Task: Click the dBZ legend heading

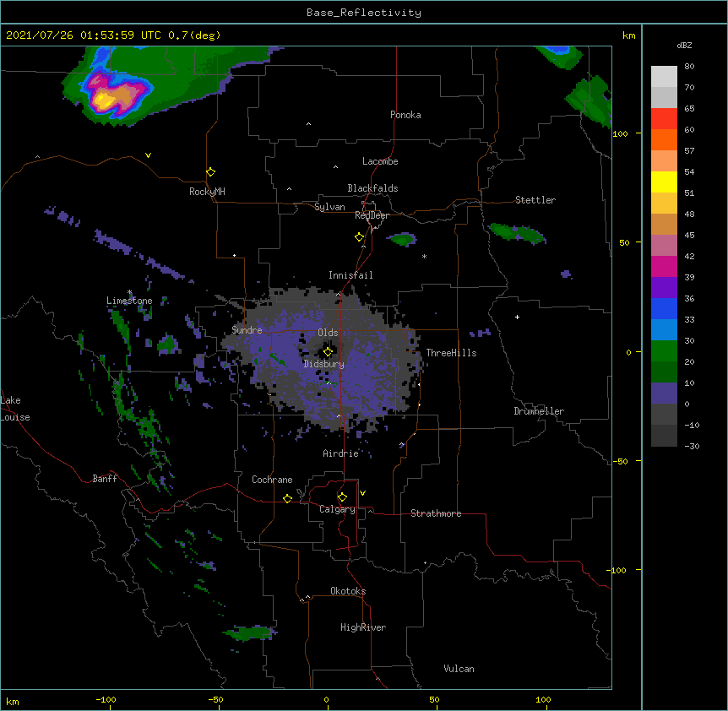Action: coord(684,45)
